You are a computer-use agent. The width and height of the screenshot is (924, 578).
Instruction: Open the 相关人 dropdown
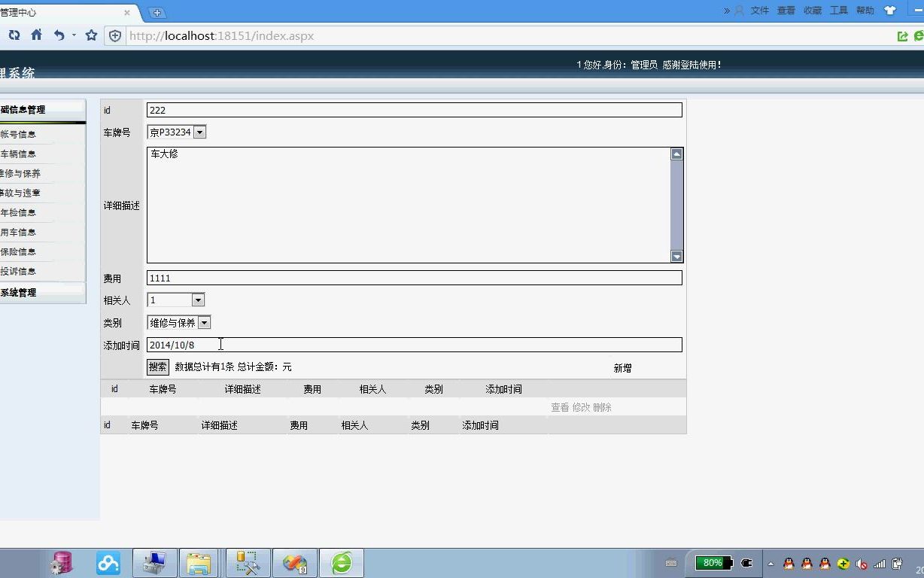tap(198, 300)
